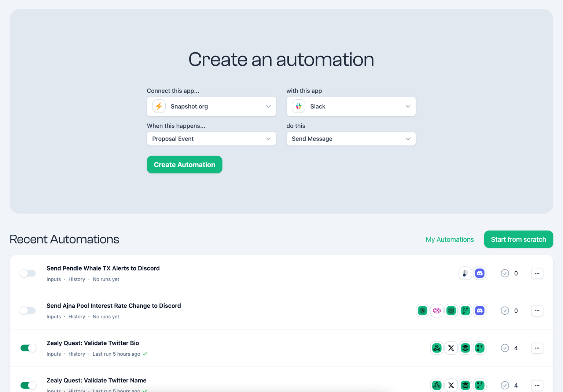Open Zealy Quest: Validate Twitter Name
This screenshot has width=563, height=392.
pos(96,381)
